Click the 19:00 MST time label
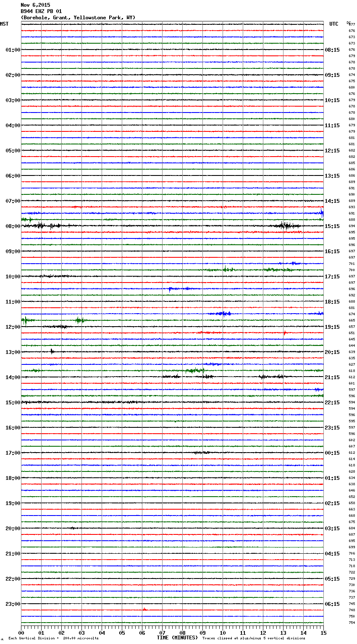Viewport: 357px width, 644px height. [13, 503]
